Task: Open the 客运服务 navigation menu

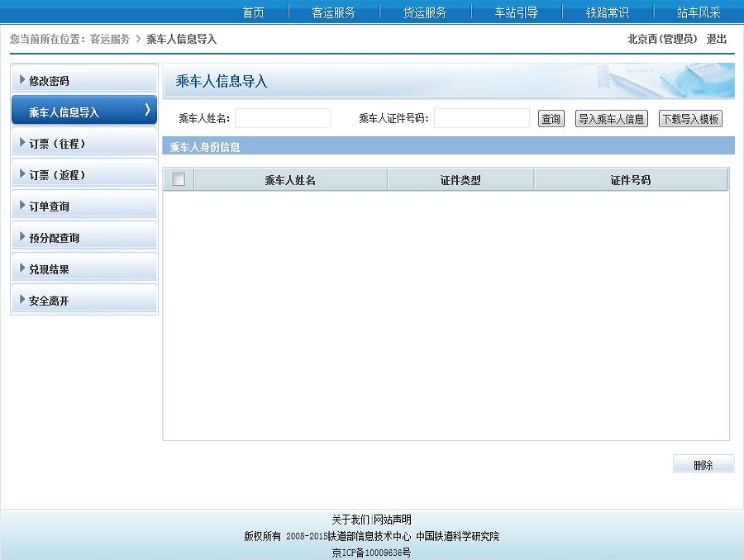Action: point(334,12)
